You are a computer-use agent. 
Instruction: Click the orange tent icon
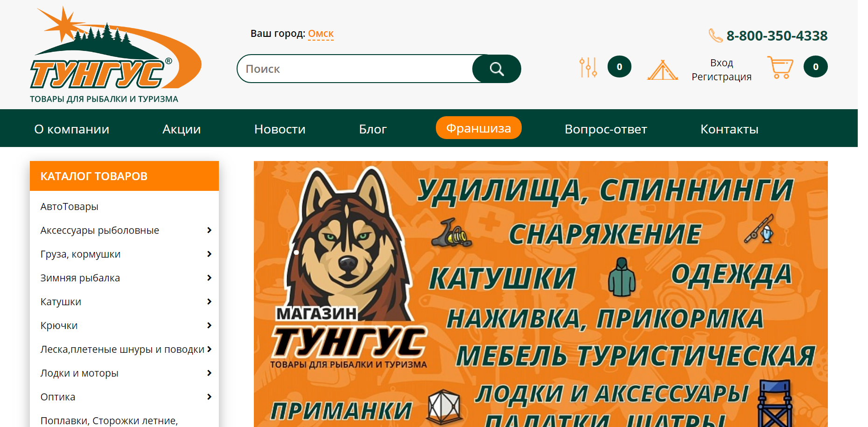pos(662,70)
